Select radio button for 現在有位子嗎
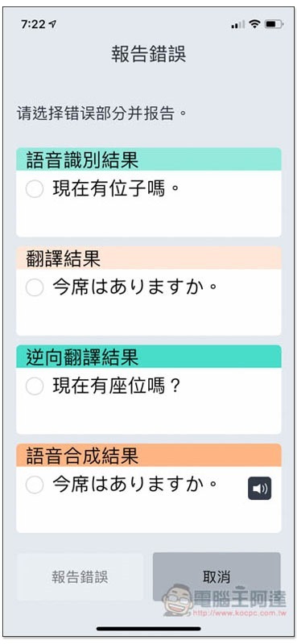The width and height of the screenshot is (297, 644). coord(35,189)
